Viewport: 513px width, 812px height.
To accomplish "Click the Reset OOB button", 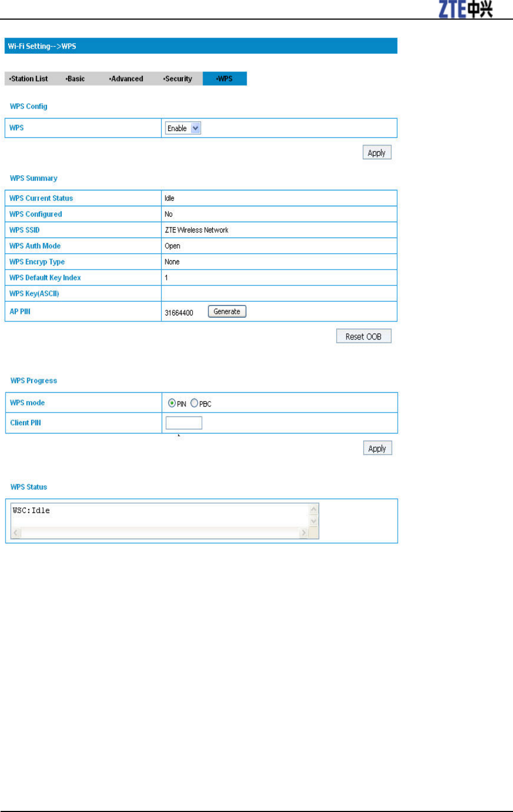I will [363, 336].
